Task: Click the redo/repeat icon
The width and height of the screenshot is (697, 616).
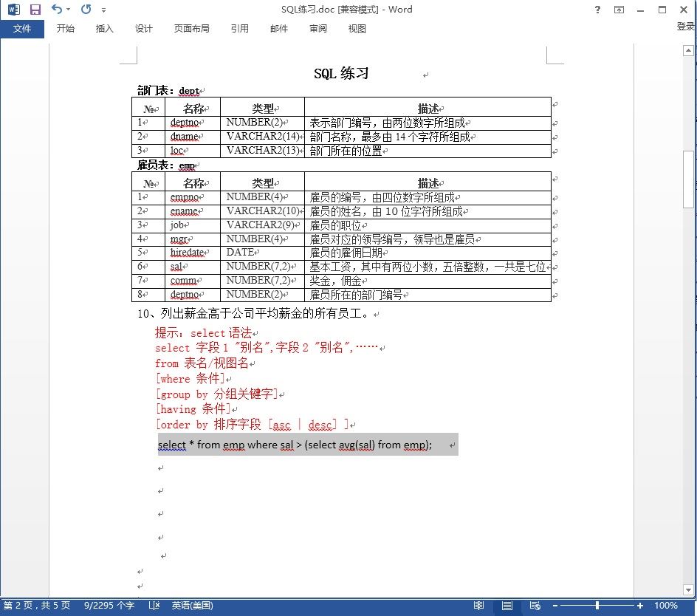Action: [x=86, y=9]
